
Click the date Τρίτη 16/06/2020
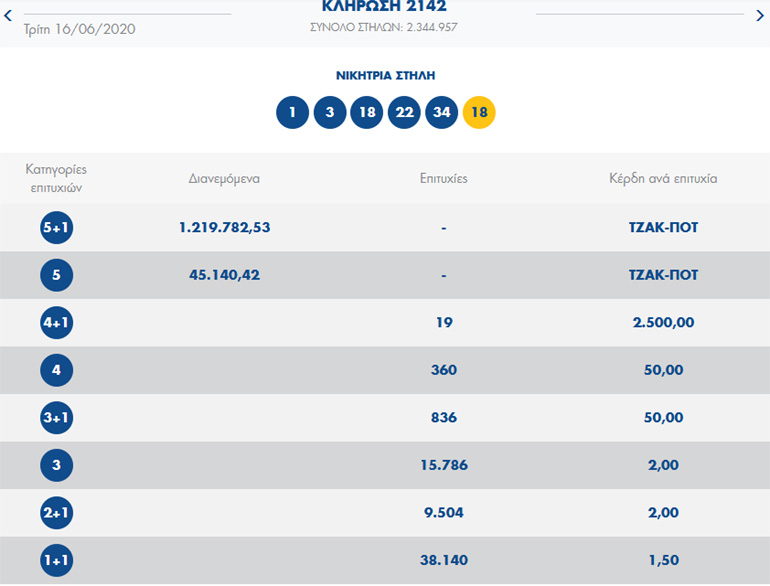[x=79, y=28]
